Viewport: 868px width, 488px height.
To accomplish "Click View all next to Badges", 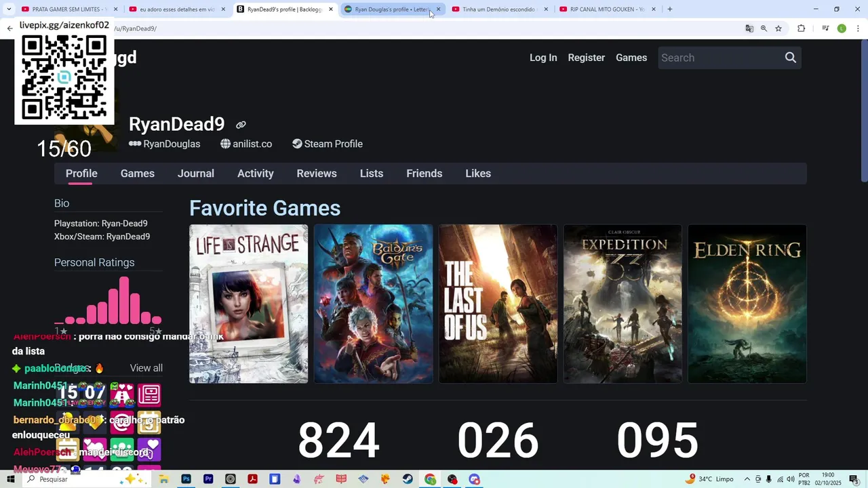I will pos(146,368).
